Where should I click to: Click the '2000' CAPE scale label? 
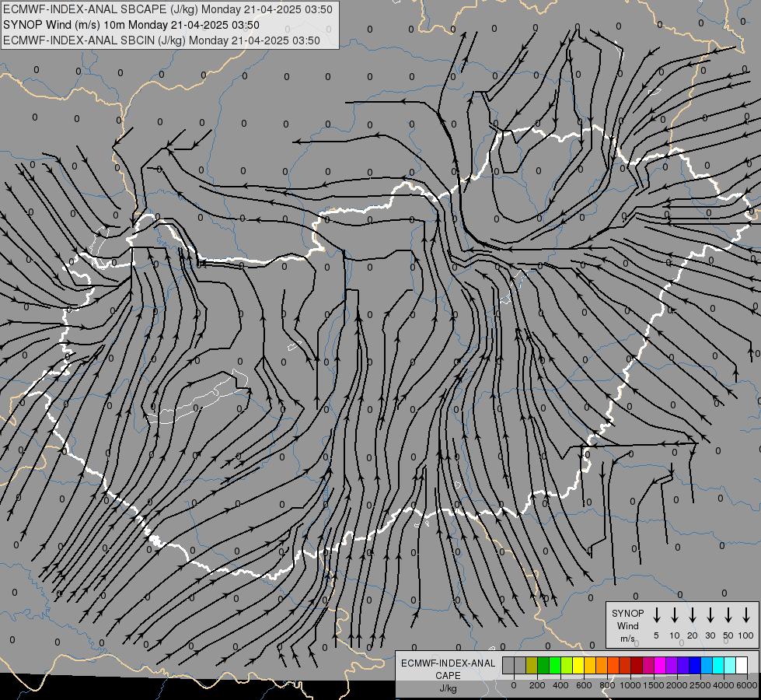click(x=676, y=685)
